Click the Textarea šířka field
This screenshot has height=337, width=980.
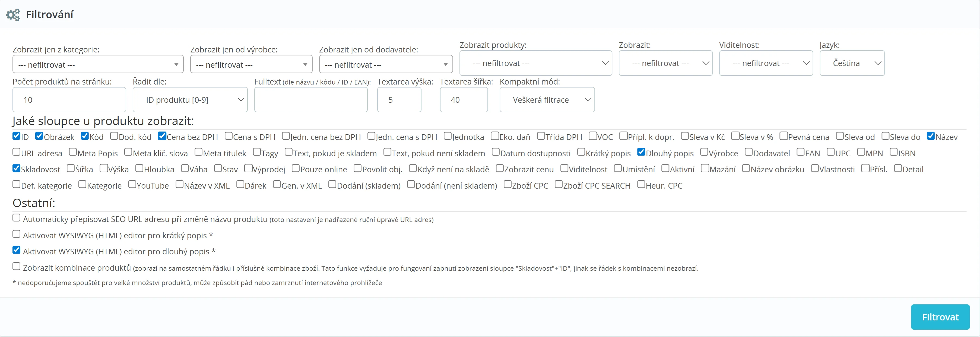click(x=463, y=100)
